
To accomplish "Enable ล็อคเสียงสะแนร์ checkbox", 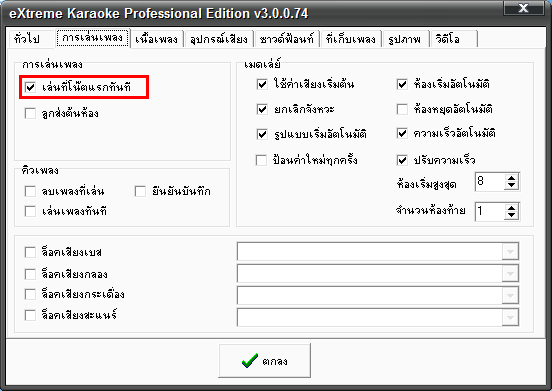I will [x=30, y=315].
